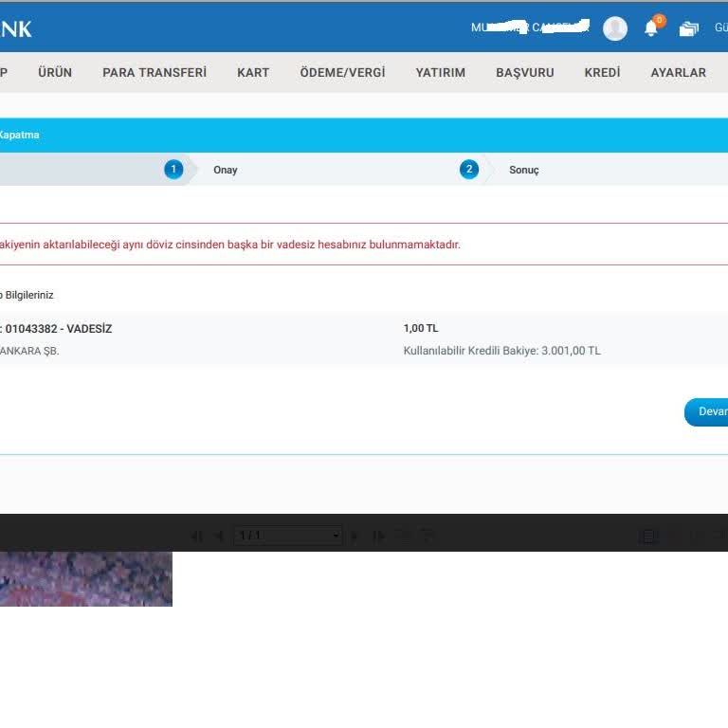728x728 pixels.
Task: Go to first page in the viewer toolbar
Action: (x=197, y=537)
